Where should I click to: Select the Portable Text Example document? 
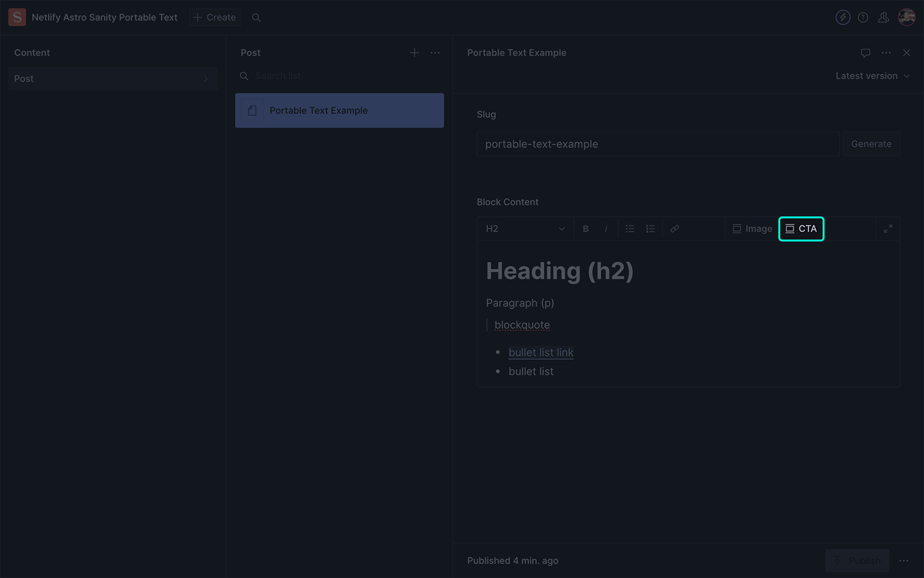(339, 110)
